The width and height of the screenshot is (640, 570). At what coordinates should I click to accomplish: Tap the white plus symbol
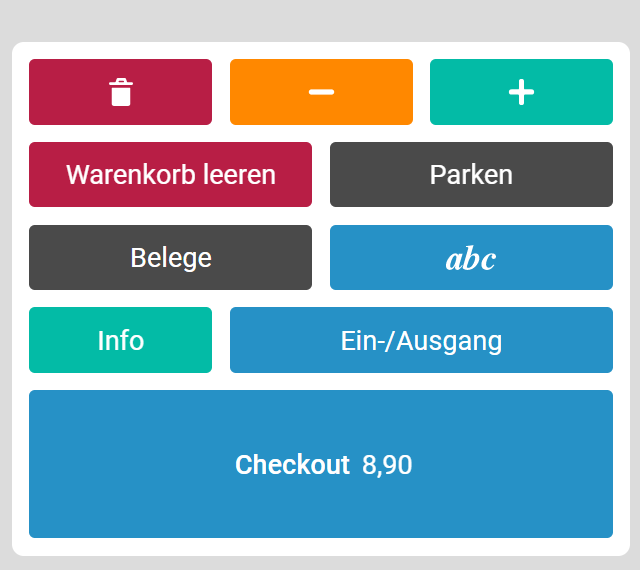[x=521, y=92]
